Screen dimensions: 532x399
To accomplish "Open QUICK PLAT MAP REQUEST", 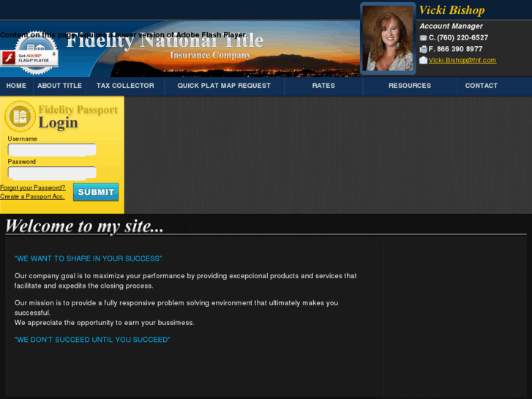I will [x=224, y=86].
